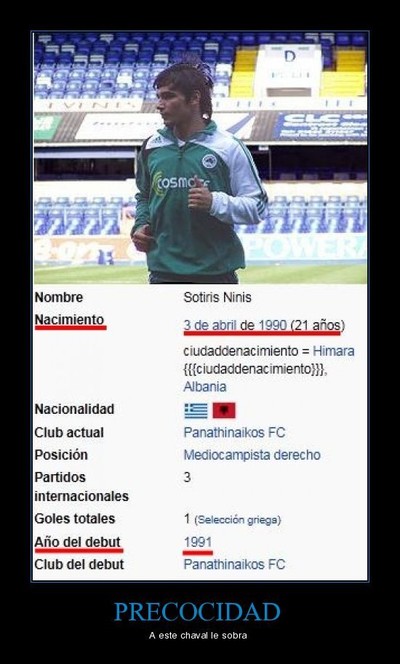
Task: Follow the Himara birthplace link
Action: tap(334, 351)
